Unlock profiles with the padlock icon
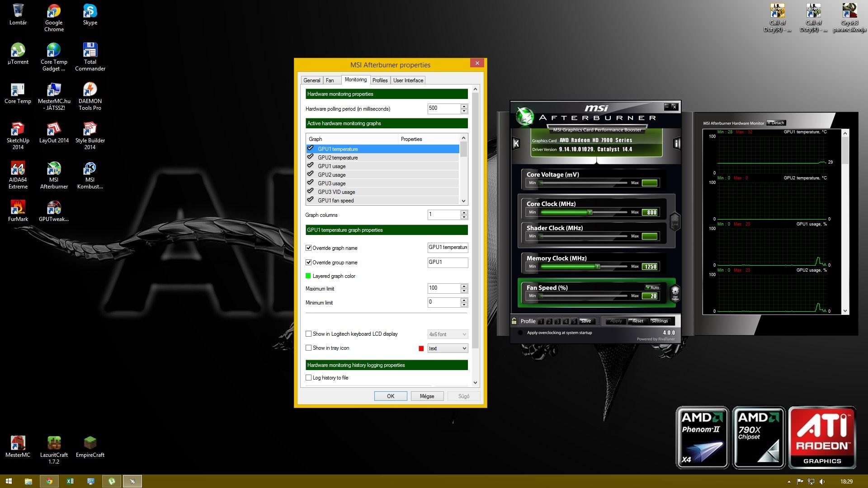The image size is (868, 488). tap(514, 321)
